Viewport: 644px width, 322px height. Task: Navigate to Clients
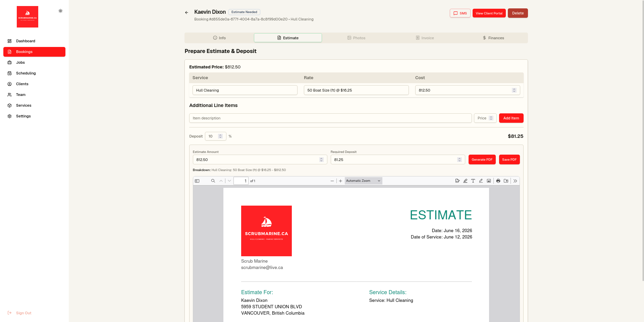tap(34, 84)
